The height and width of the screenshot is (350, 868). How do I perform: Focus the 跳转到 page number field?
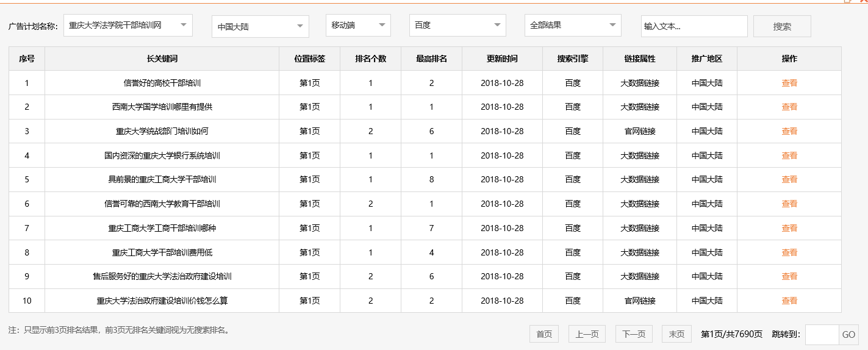click(x=822, y=335)
